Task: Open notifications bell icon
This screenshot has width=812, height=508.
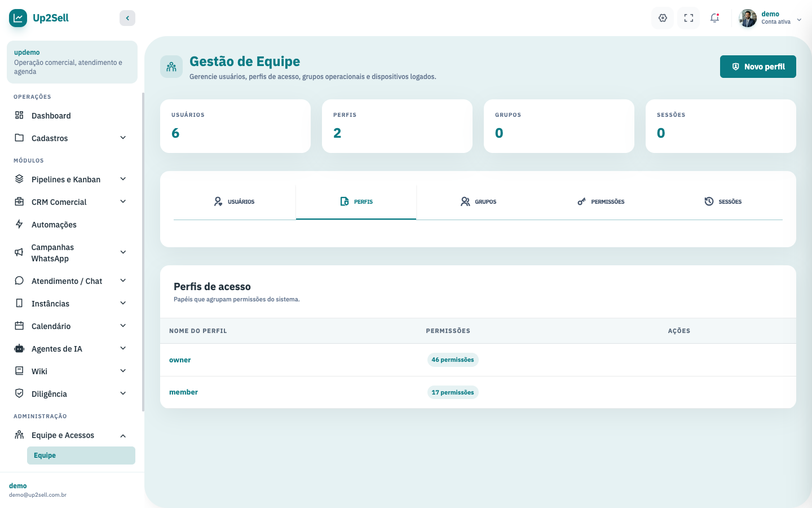Action: [x=714, y=18]
